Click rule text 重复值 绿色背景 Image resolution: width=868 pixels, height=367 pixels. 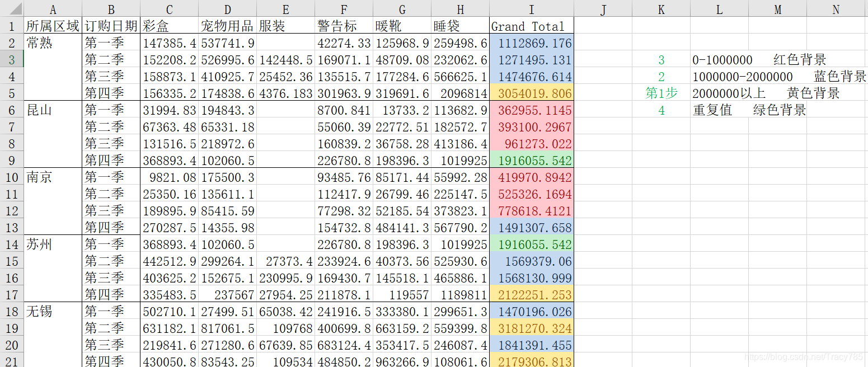tap(749, 110)
